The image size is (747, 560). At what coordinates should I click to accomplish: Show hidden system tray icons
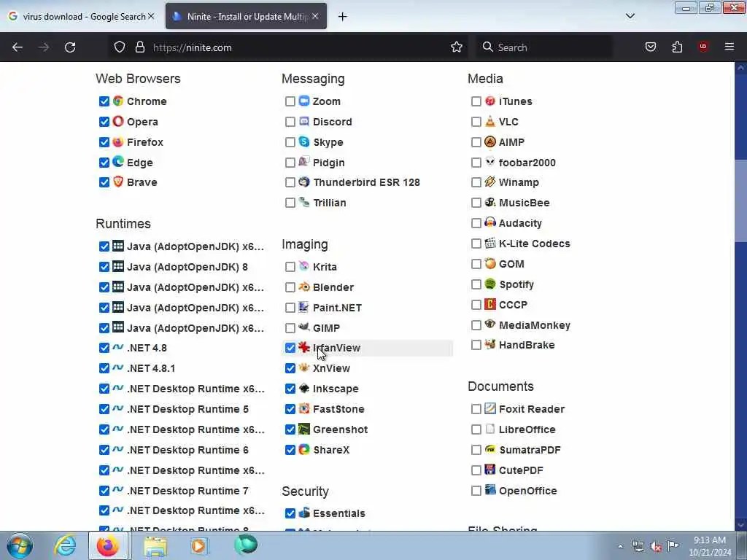tap(620, 546)
